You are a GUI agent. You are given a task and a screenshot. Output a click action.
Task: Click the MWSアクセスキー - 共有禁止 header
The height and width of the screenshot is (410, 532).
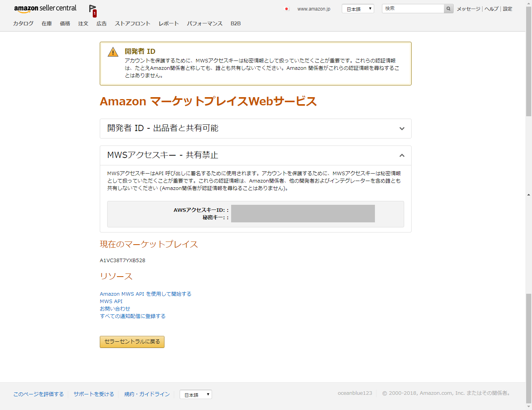tap(256, 155)
